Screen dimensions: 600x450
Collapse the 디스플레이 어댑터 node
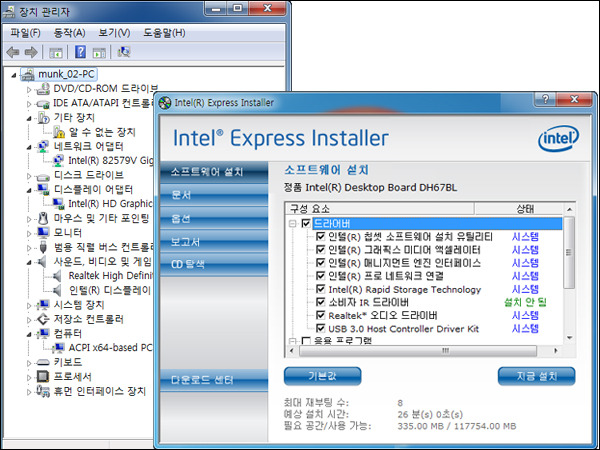29,191
